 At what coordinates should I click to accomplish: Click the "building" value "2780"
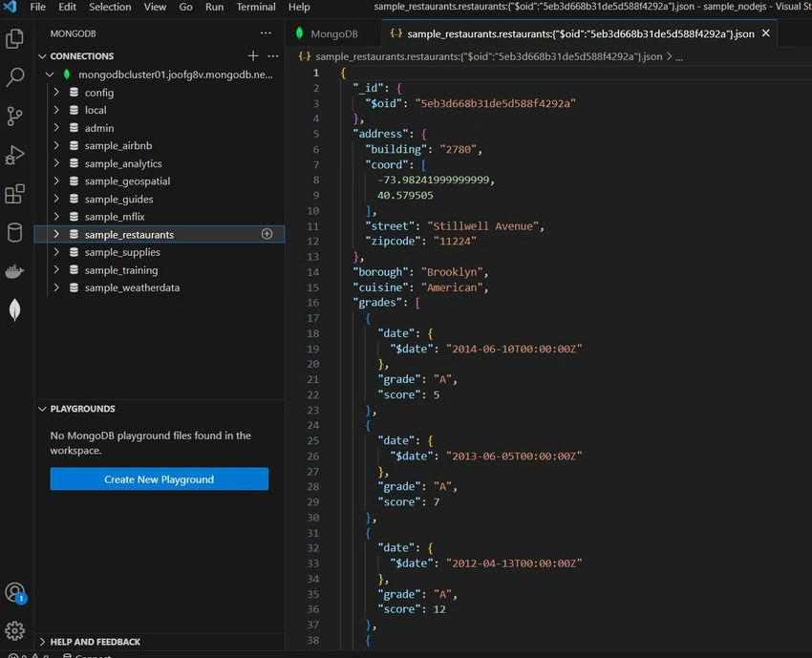click(x=458, y=149)
